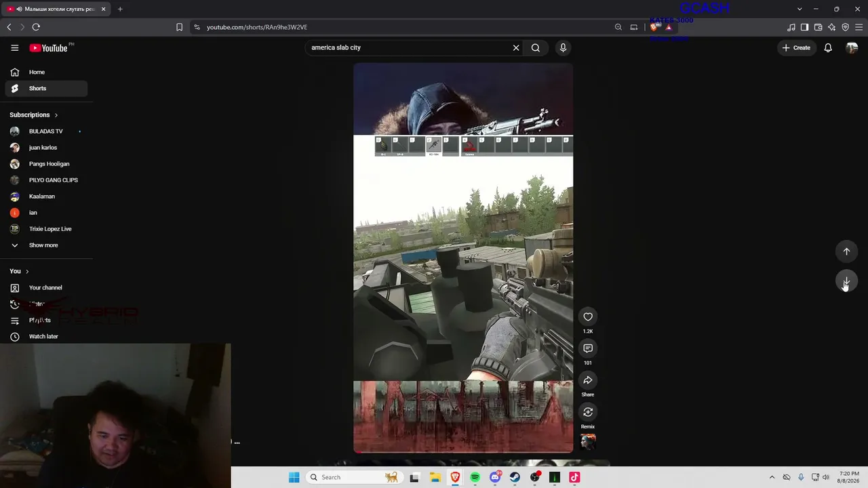Expand the Subscriptions section chevron
868x488 pixels.
coord(56,115)
